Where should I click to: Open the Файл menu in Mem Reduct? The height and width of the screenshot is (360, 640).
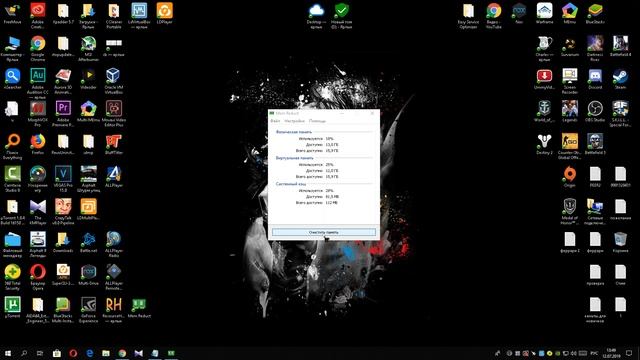[x=275, y=121]
